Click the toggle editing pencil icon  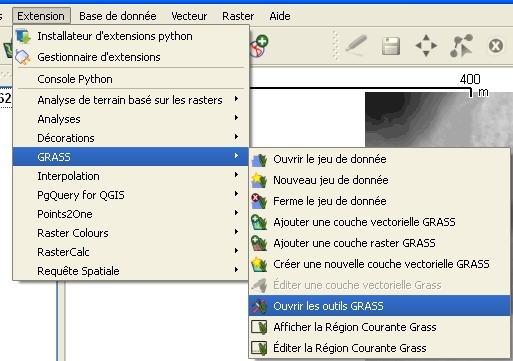point(356,45)
